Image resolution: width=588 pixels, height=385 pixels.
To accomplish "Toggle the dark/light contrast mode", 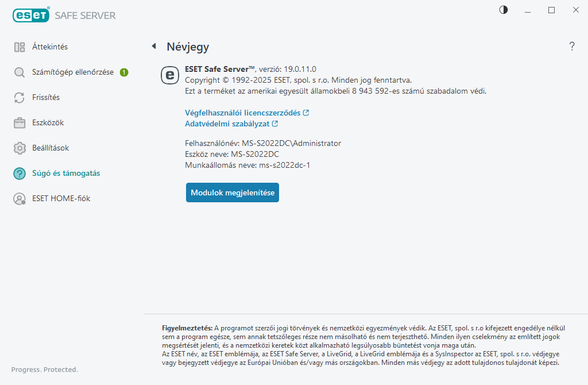I will pyautogui.click(x=504, y=10).
